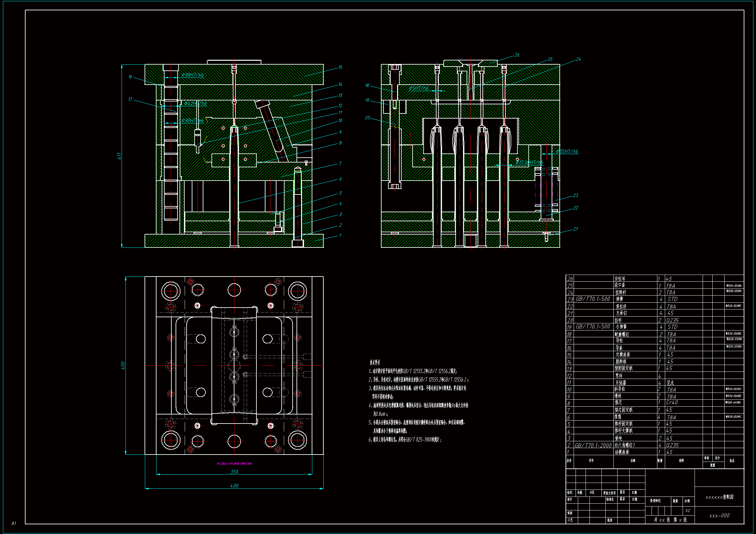
Task: Select the vertical 400 dimension in plan view
Action: (x=123, y=366)
